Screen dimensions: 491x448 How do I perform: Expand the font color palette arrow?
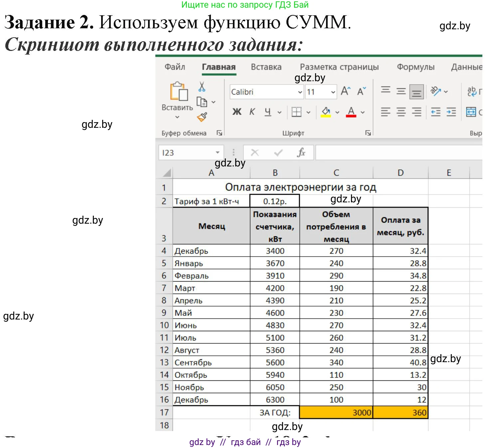coord(363,112)
